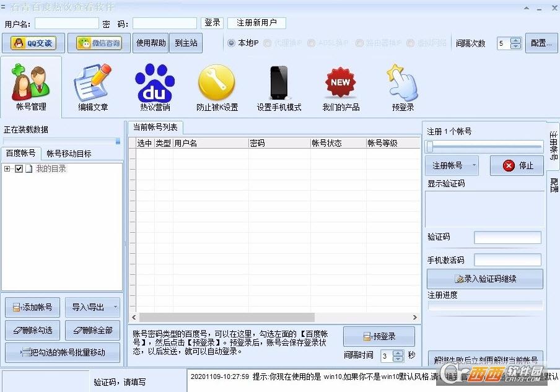The image size is (560, 392).
Task: Click the 到主站 button
Action: point(186,43)
